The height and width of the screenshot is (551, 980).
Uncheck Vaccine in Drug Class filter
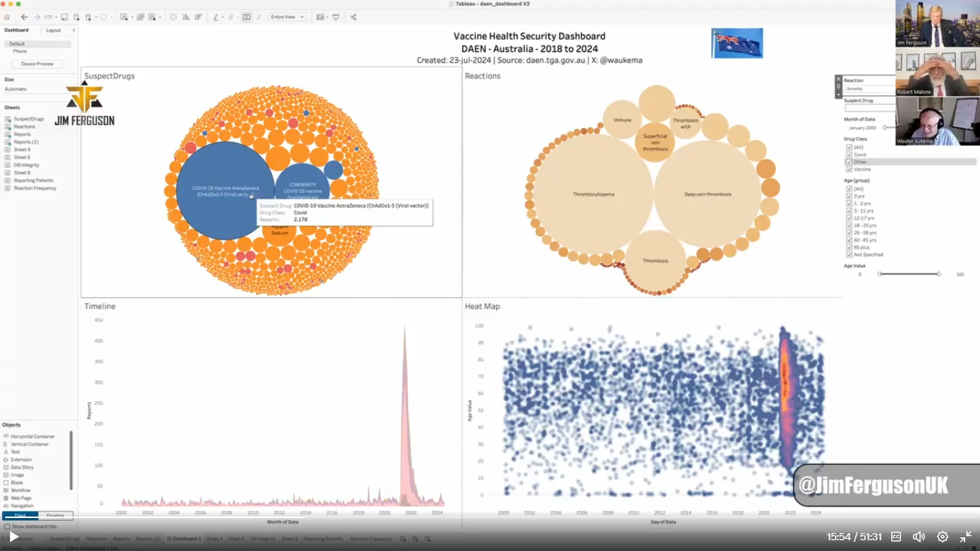[x=849, y=169]
